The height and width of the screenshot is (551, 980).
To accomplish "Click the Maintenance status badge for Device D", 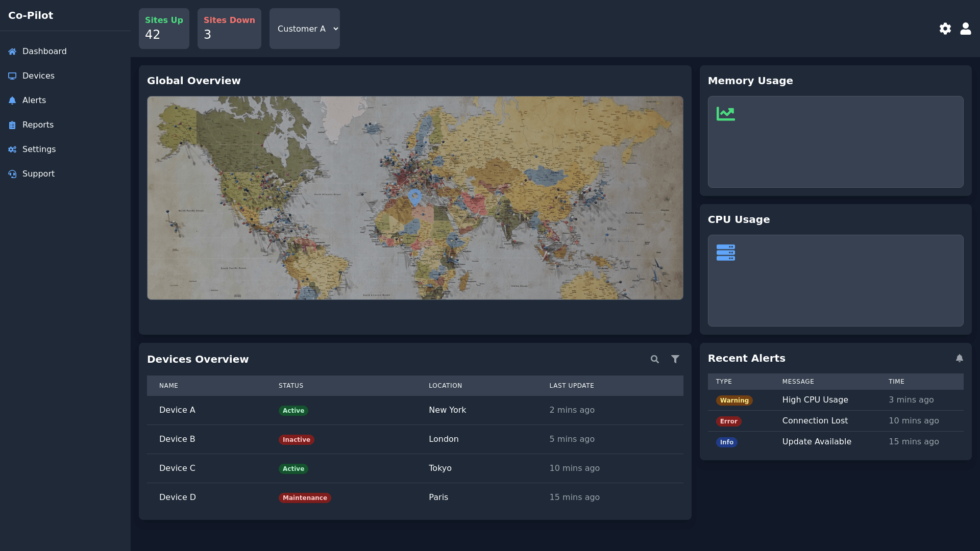I will 305,497.
